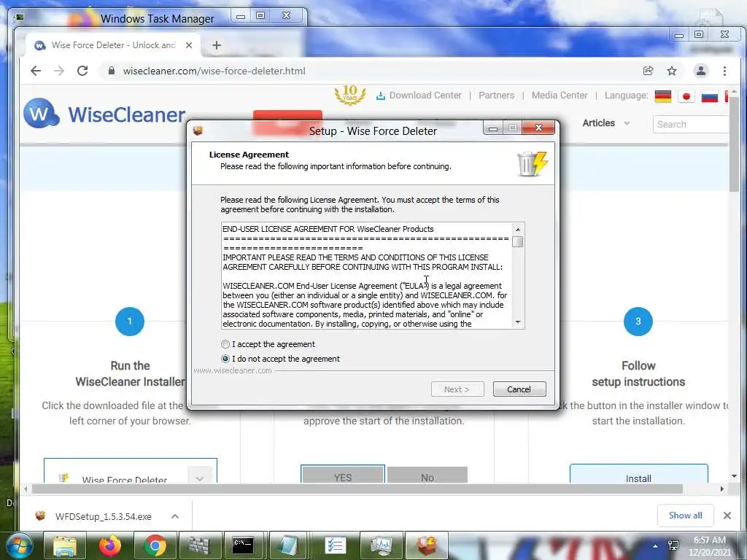The width and height of the screenshot is (747, 560).
Task: Select the Wise Force Deleter browser tab
Action: (x=113, y=45)
